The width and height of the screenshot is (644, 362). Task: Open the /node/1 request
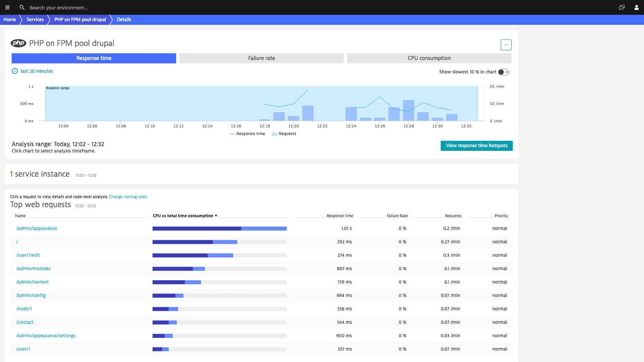(24, 309)
